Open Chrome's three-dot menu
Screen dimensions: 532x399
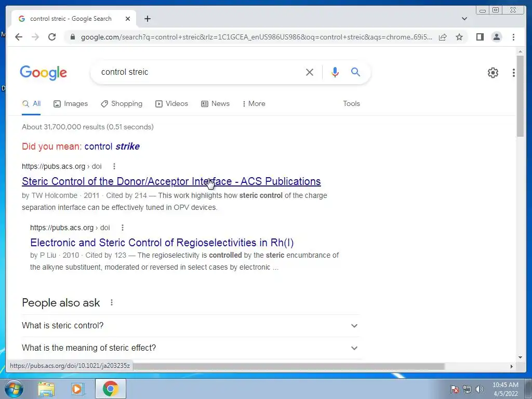point(513,37)
